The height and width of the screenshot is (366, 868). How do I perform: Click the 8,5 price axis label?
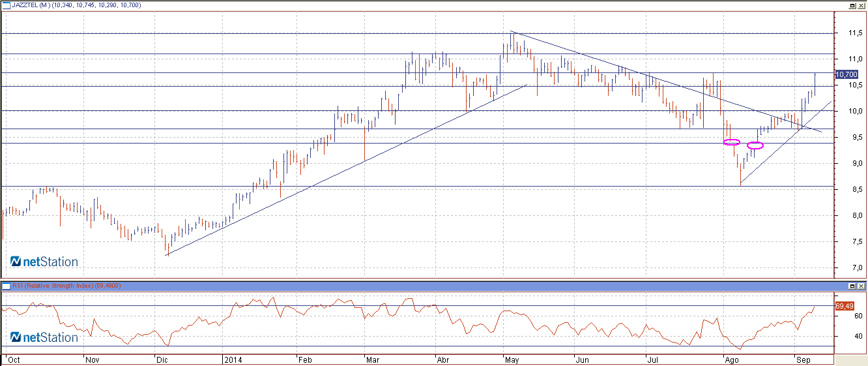tap(856, 189)
